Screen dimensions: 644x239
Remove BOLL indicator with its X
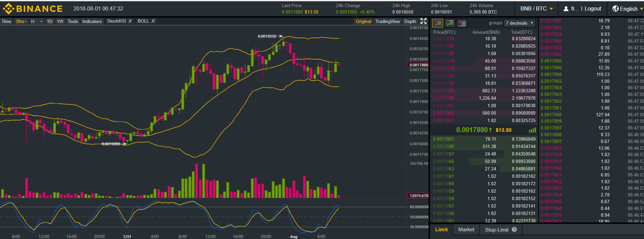[153, 21]
